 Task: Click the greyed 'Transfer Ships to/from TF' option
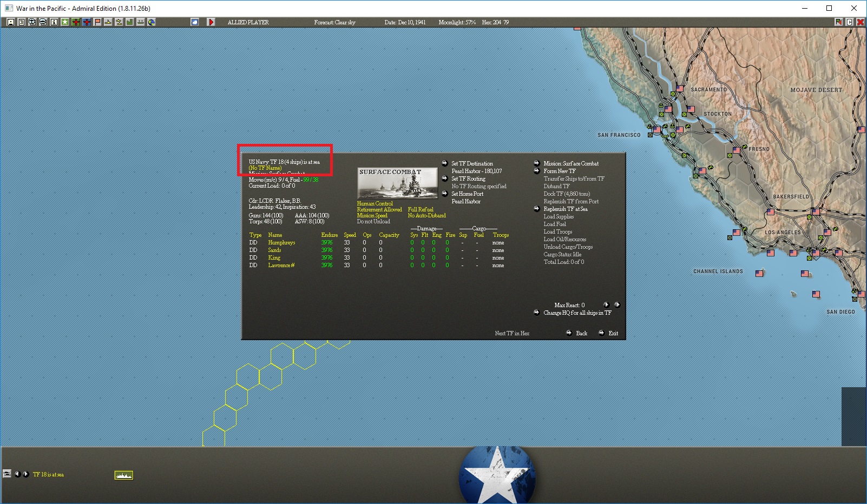574,178
